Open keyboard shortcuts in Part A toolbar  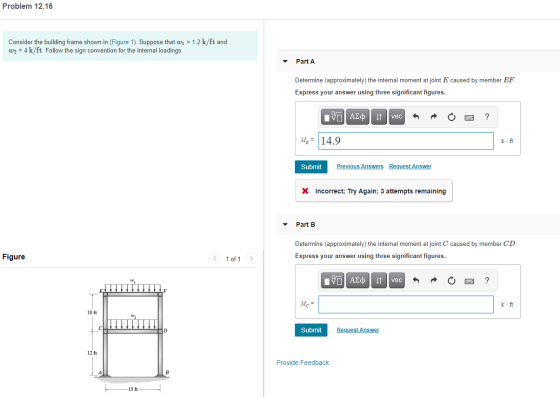(469, 117)
